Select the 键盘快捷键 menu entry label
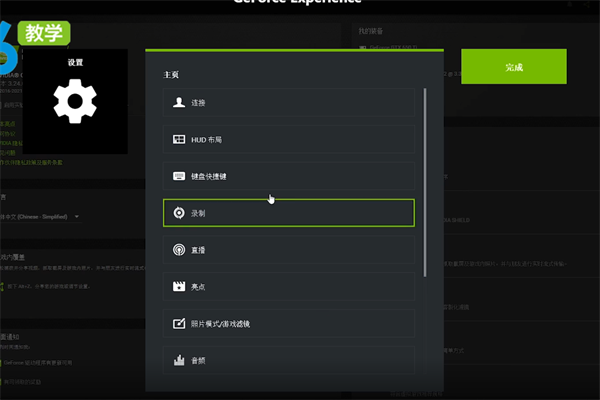Image resolution: width=600 pixels, height=400 pixels. point(210,176)
